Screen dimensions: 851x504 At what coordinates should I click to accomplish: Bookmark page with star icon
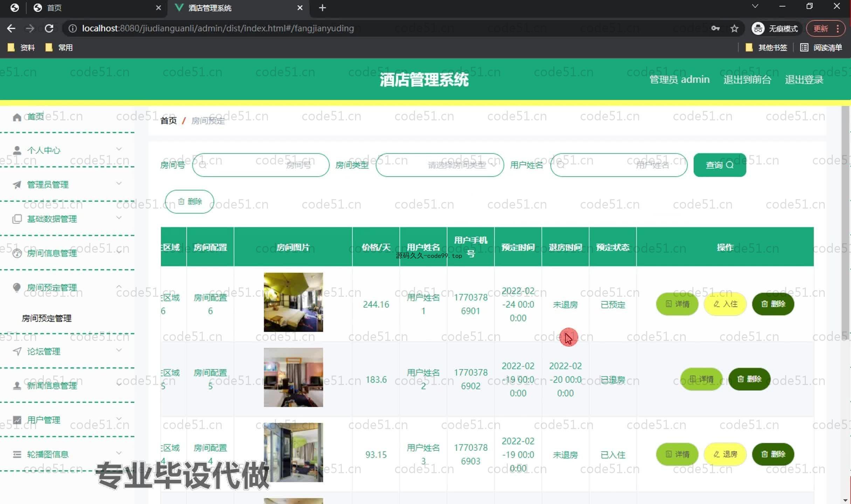coord(734,28)
